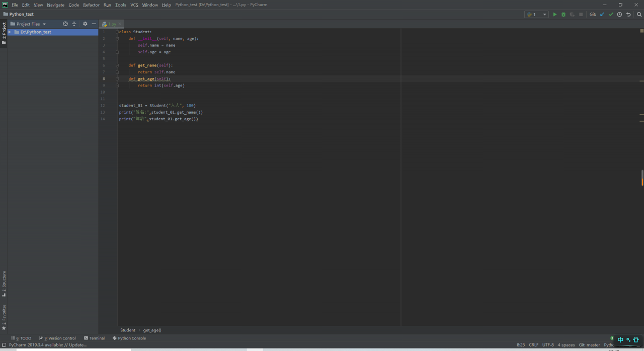The width and height of the screenshot is (644, 351).
Task: Click the tool windows quick access icon in status bar
Action: [4, 345]
